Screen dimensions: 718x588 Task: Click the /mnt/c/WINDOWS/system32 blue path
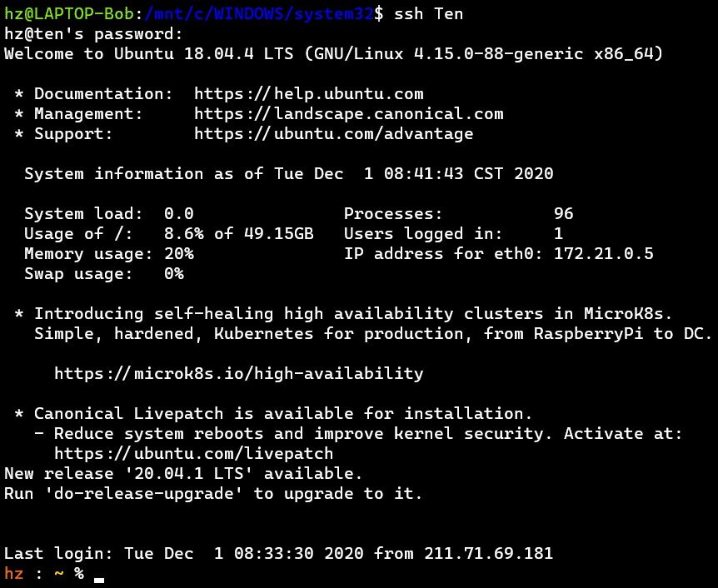(x=259, y=13)
